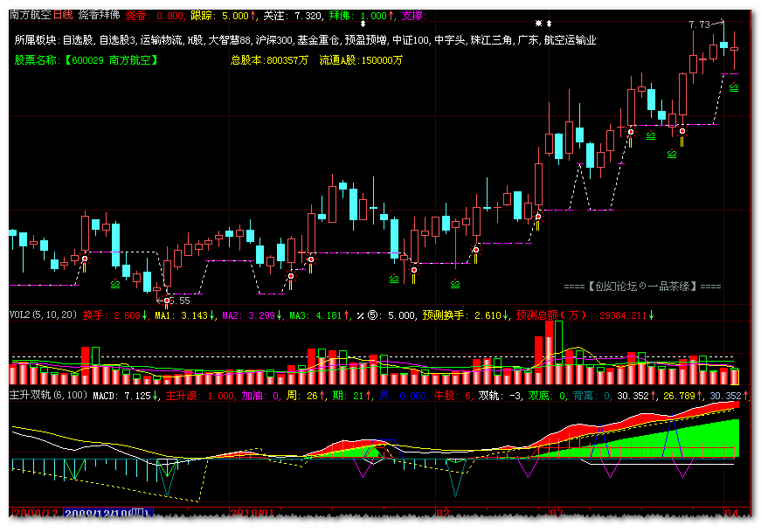The image size is (761, 532).
Task: Click the 创幻论坛 一品茶缘 watermark text
Action: click(x=642, y=286)
